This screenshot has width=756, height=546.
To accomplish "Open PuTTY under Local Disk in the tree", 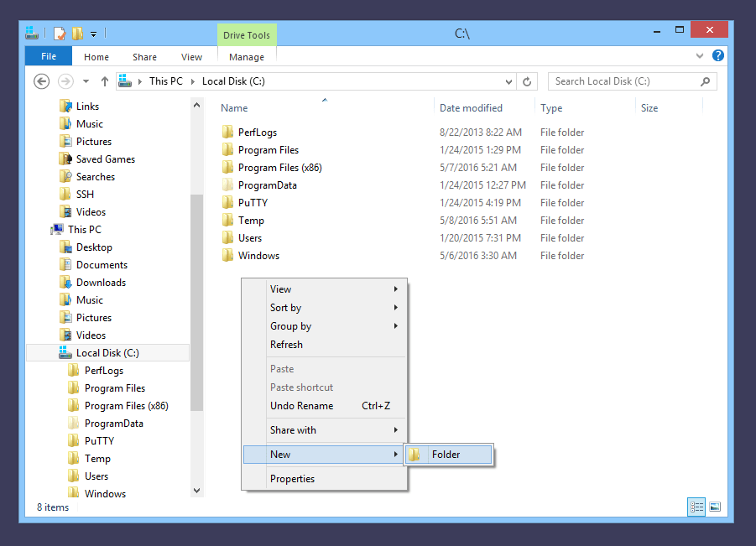I will click(x=91, y=441).
